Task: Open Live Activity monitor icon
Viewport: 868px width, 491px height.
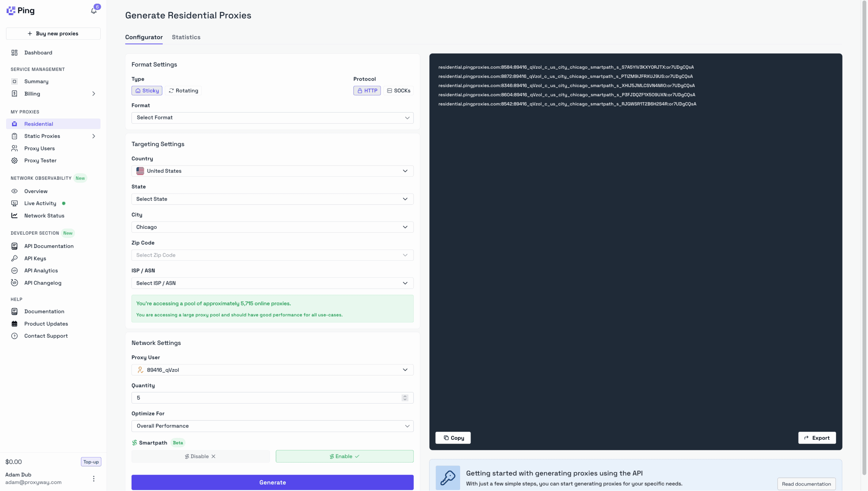Action: tap(14, 203)
